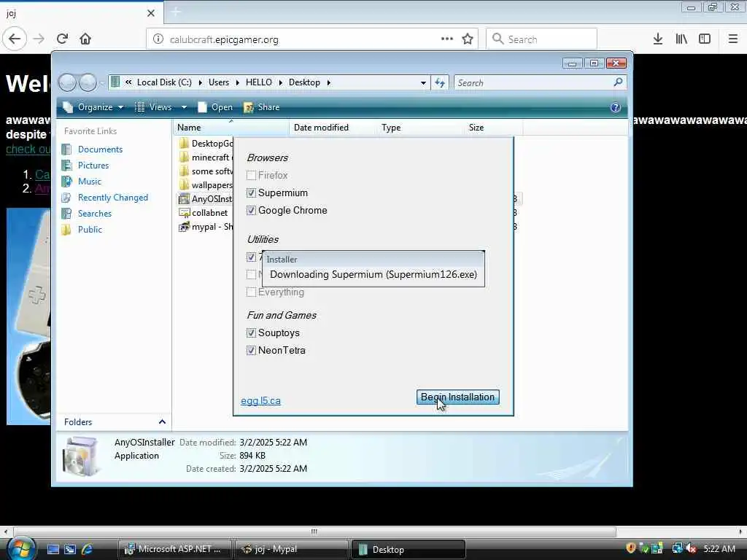Expand arrow after Desktop in breadcrumb

[x=329, y=83]
